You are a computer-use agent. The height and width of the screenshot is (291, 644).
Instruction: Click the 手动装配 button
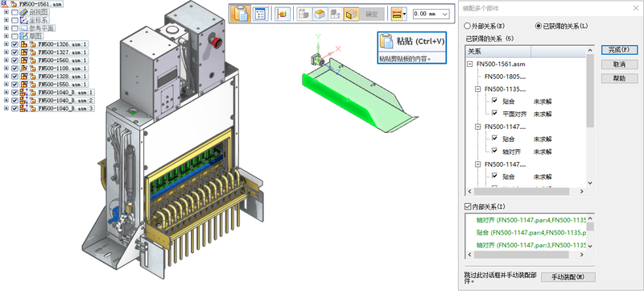(x=568, y=277)
